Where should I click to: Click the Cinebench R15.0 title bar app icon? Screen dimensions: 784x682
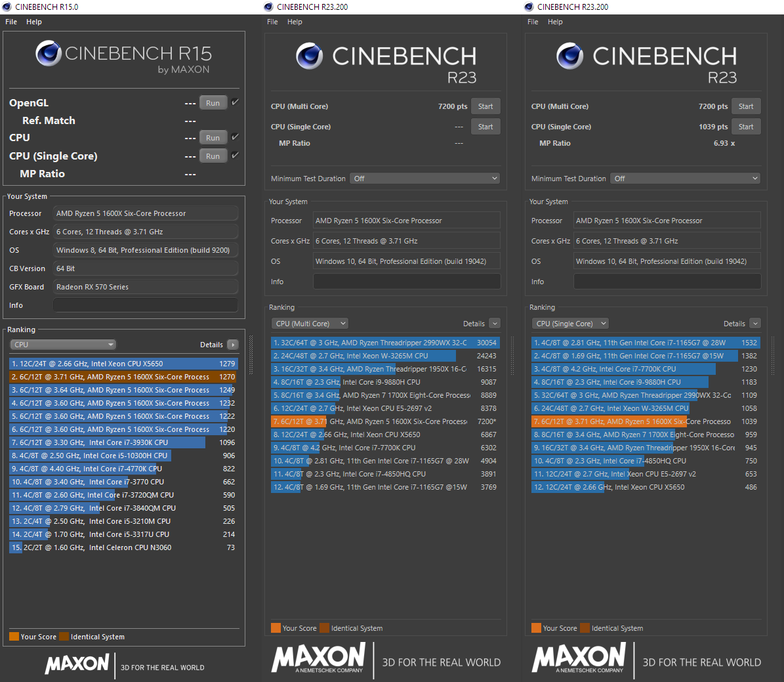coord(7,7)
